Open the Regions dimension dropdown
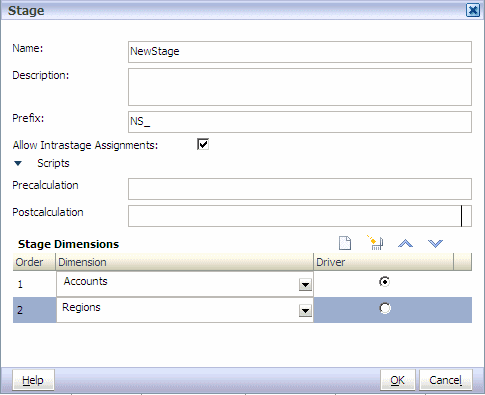The image size is (485, 395). 305,311
